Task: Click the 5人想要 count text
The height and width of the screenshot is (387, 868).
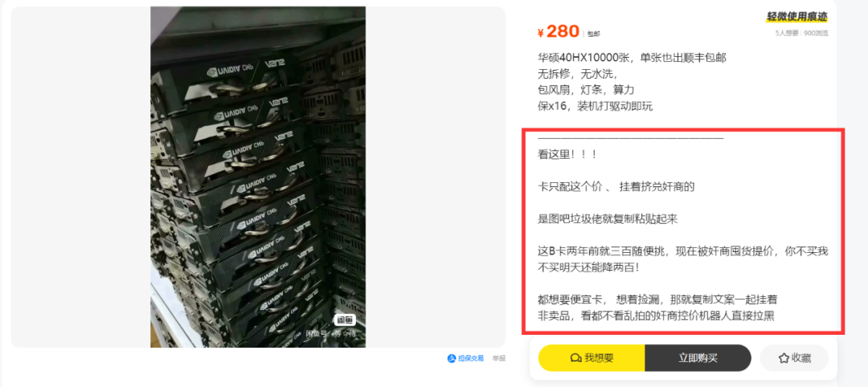Action: 787,33
